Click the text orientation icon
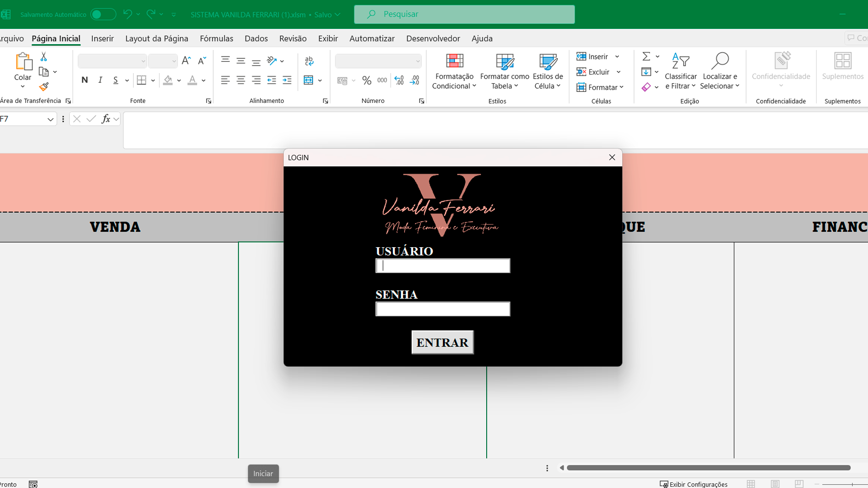The height and width of the screenshot is (488, 868). (272, 61)
